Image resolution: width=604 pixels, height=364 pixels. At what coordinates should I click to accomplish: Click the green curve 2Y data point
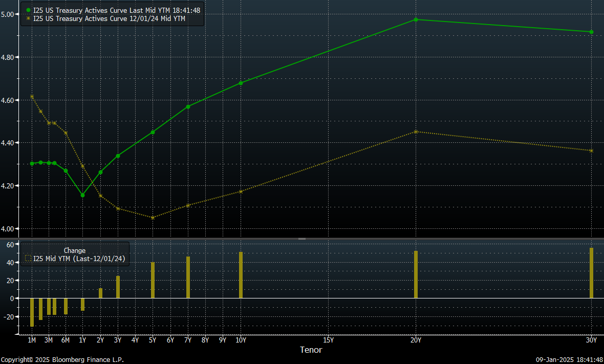[x=100, y=172]
